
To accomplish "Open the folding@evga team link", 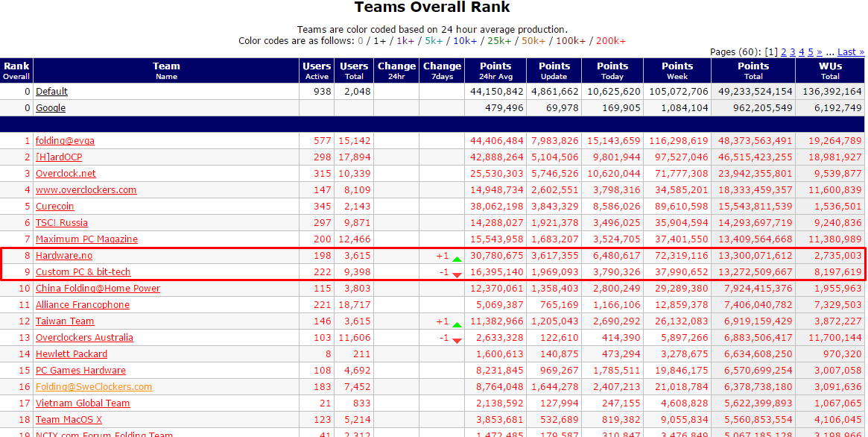I will pyautogui.click(x=65, y=141).
